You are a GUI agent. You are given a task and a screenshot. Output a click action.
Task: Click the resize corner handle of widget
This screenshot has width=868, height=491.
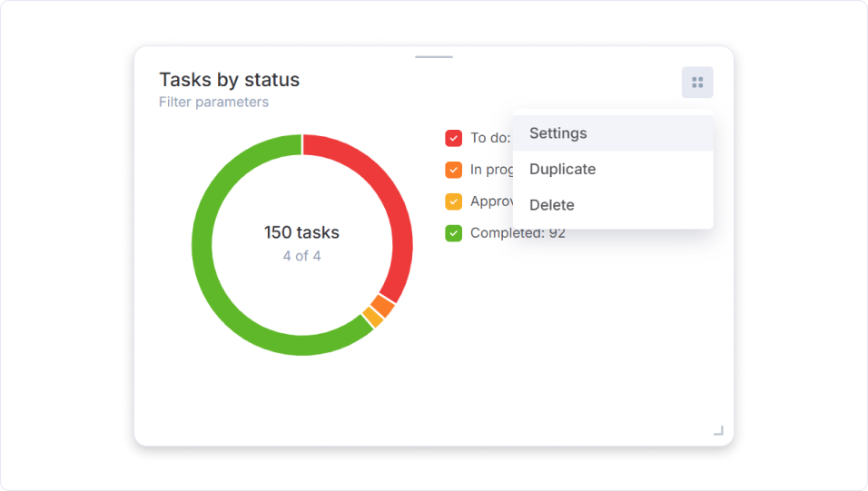(718, 430)
